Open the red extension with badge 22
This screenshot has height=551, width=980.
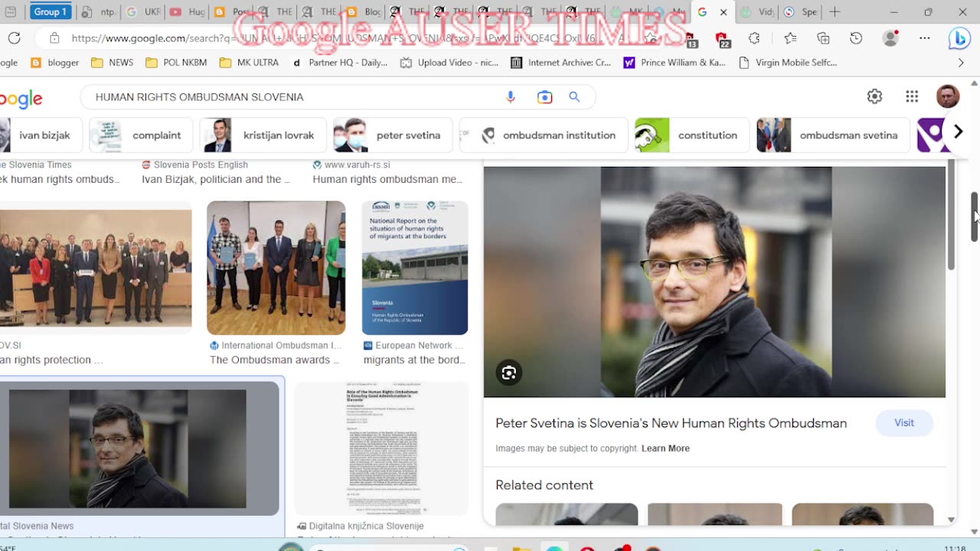pyautogui.click(x=722, y=38)
